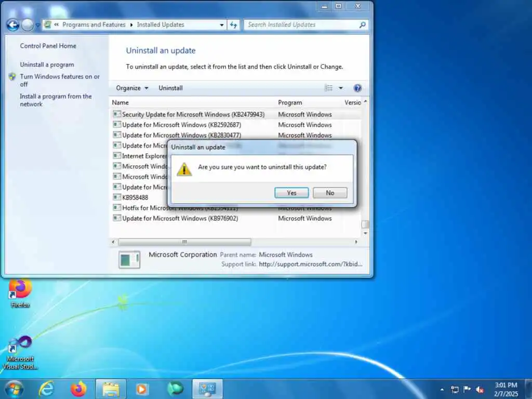Screen dimensions: 532x399
Task: Open recent pages dropdown beside Forward button
Action: point(37,25)
